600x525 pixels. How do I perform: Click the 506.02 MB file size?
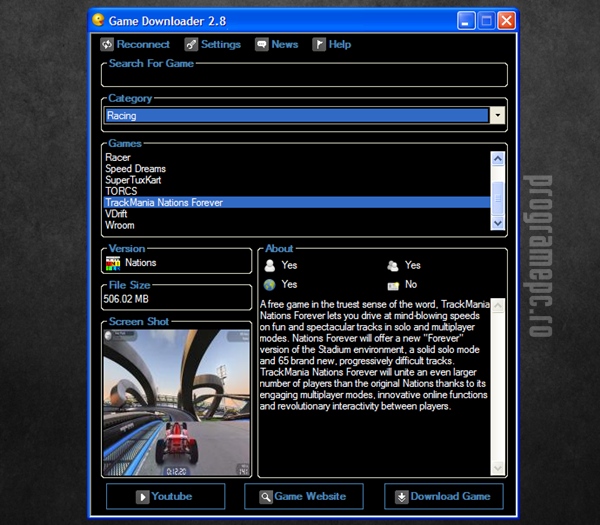point(126,299)
